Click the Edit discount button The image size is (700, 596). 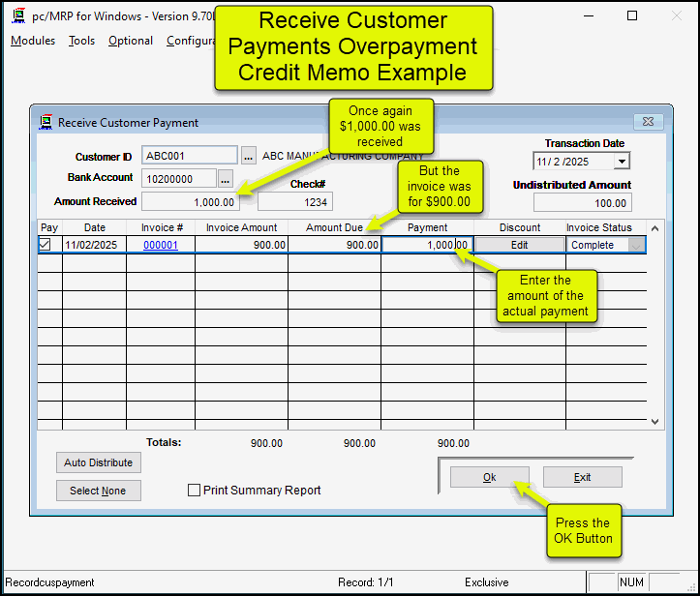[519, 246]
